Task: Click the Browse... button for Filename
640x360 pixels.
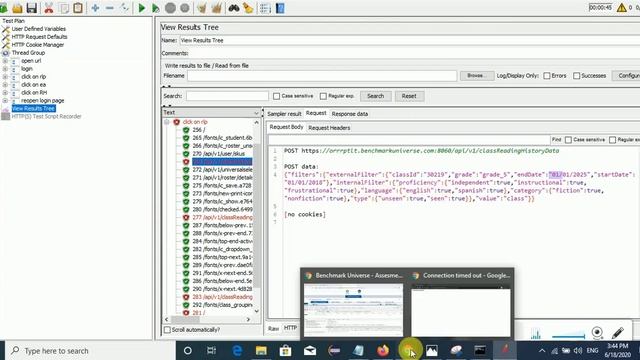Action: tap(477, 76)
